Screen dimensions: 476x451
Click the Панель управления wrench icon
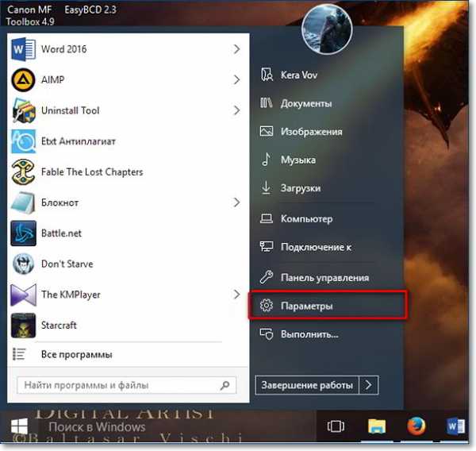pos(267,277)
